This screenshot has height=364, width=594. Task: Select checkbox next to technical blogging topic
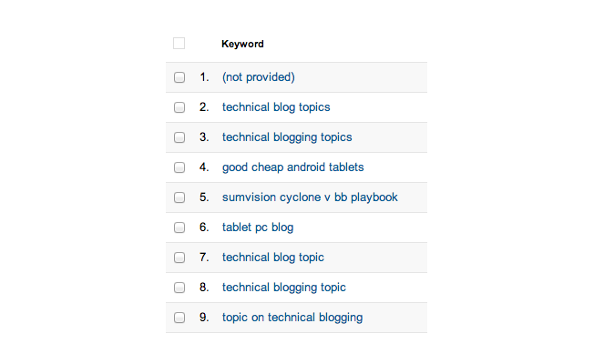179,288
